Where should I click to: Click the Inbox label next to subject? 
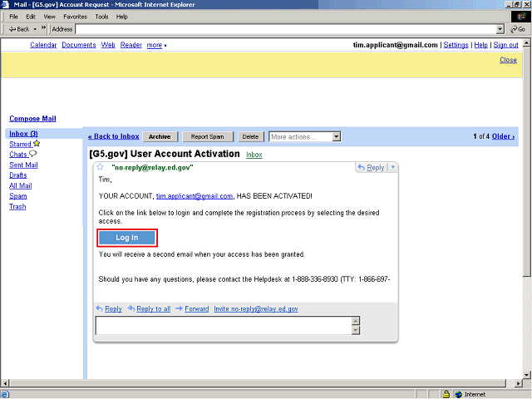254,155
